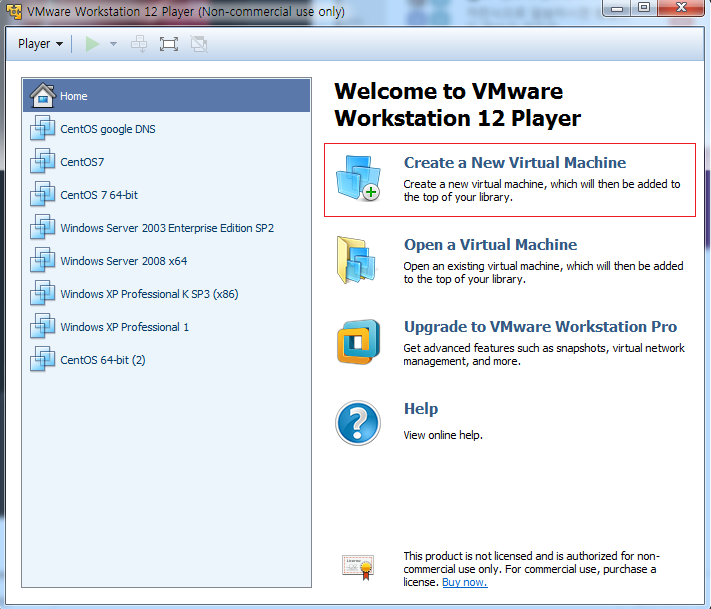Screen dimensions: 711x609
Task: Click the Unity mode toolbar icon
Action: [x=199, y=44]
